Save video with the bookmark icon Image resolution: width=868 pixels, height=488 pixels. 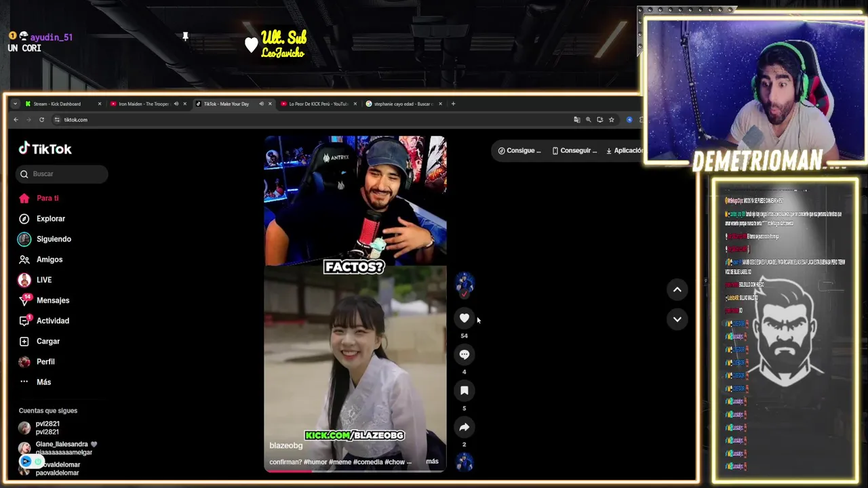tap(464, 390)
